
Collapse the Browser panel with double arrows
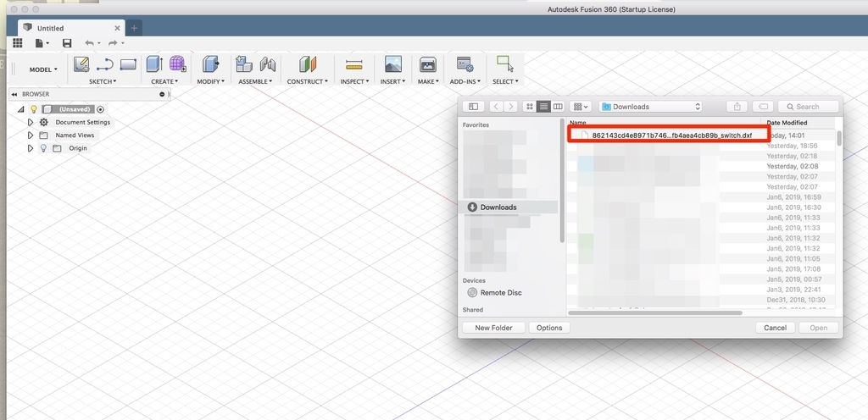[14, 95]
